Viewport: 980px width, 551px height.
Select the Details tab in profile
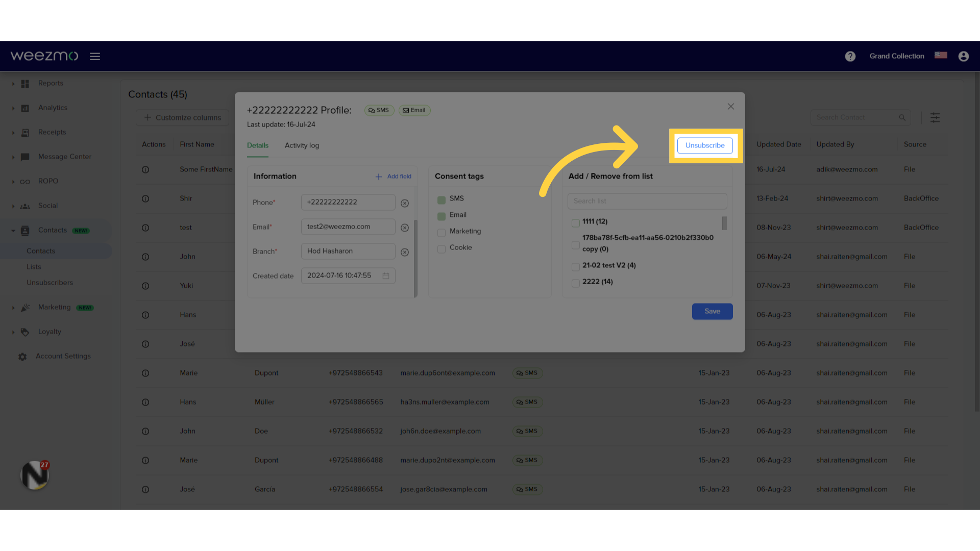click(258, 145)
